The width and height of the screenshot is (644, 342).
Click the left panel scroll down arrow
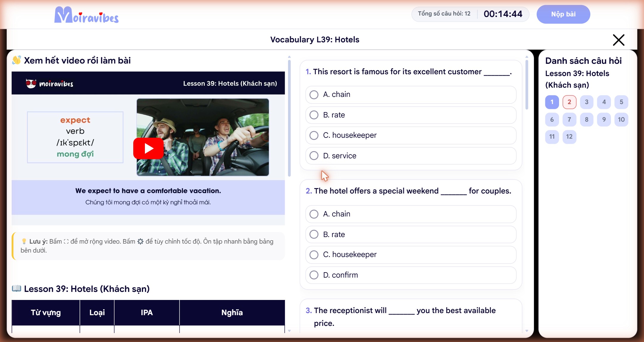pos(289,331)
